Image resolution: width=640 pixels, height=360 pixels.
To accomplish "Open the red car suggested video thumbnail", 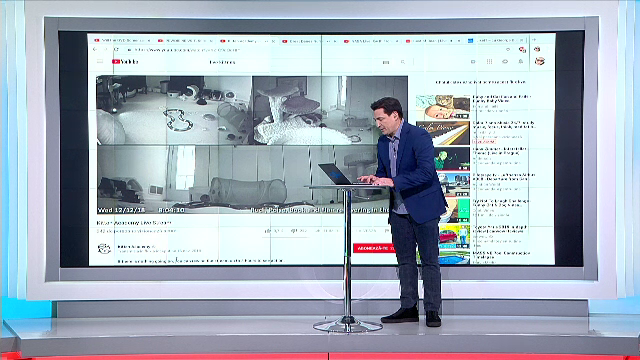I will click(454, 236).
